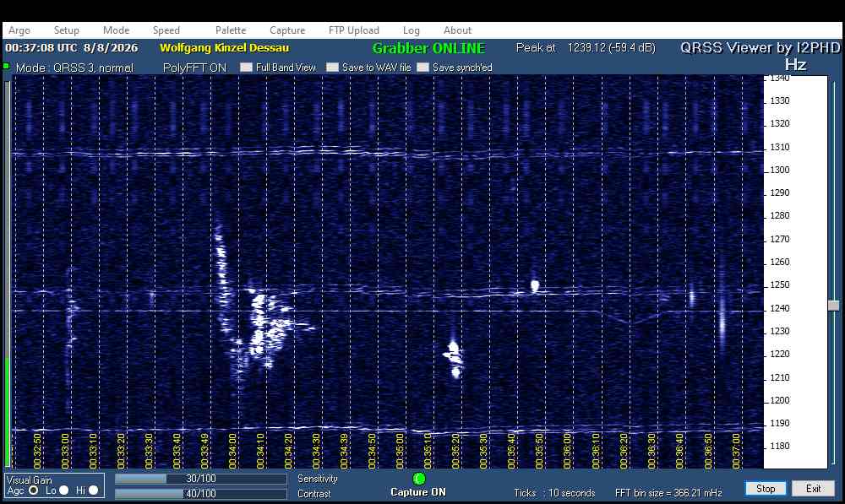Toggle the Save to WAV file checkbox
This screenshot has height=504, width=845.
click(332, 68)
